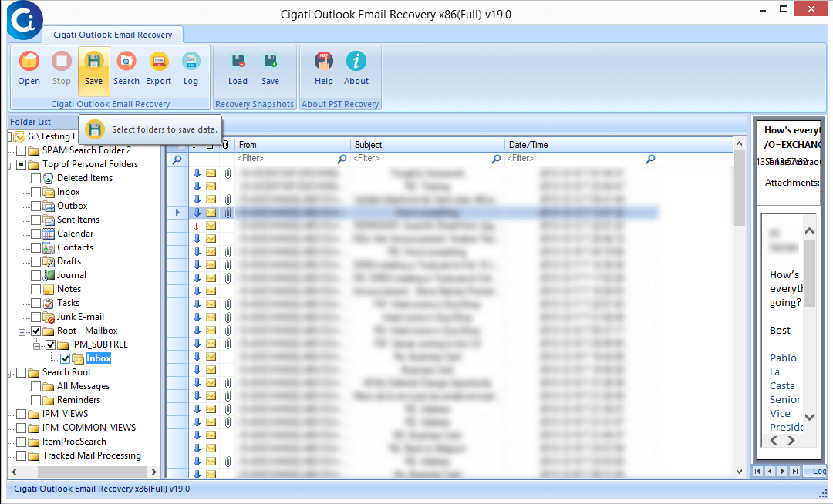This screenshot has height=504, width=833.
Task: Toggle Top of Personal Folders checkbox
Action: point(22,164)
